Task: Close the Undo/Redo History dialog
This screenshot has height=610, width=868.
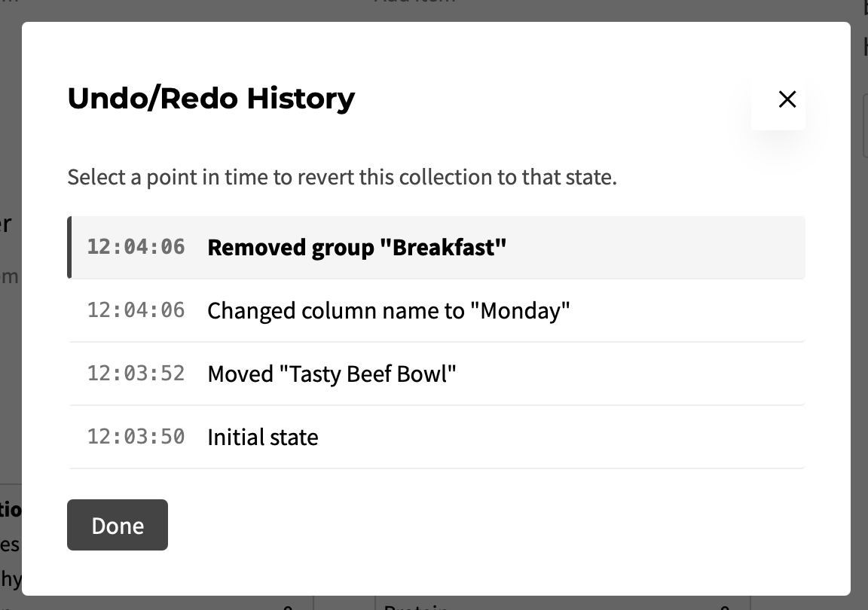Action: pos(787,99)
